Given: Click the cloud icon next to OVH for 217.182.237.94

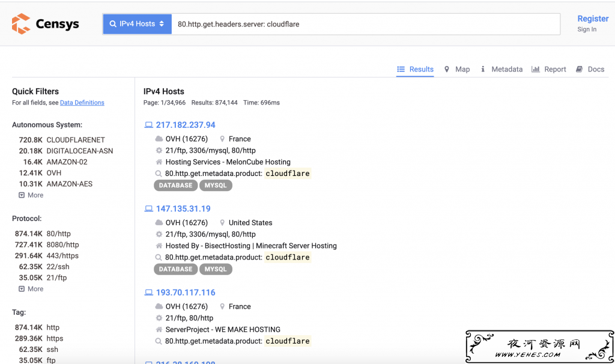Looking at the screenshot, I should pos(159,139).
